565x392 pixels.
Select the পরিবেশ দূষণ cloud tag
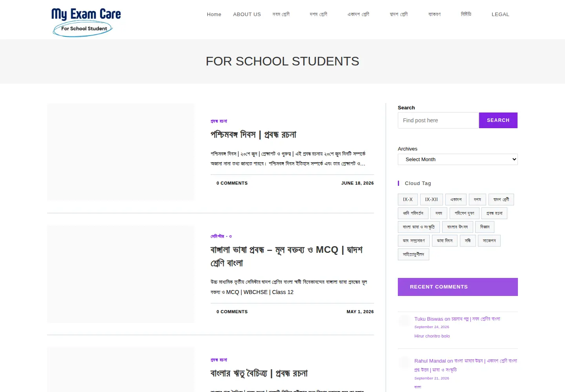465,213
